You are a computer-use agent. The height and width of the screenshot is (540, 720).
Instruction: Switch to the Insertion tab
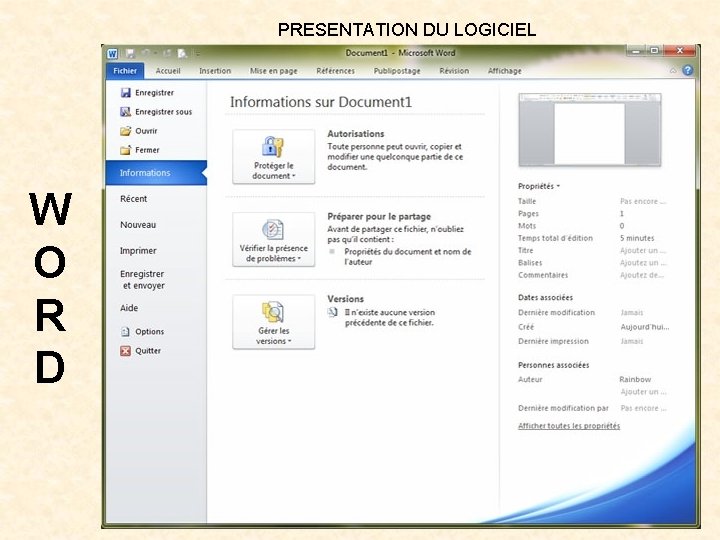215,71
